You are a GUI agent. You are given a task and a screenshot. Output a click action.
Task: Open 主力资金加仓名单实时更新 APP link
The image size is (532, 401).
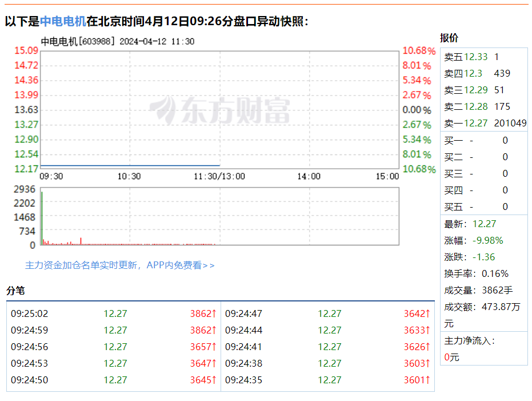[x=120, y=265]
